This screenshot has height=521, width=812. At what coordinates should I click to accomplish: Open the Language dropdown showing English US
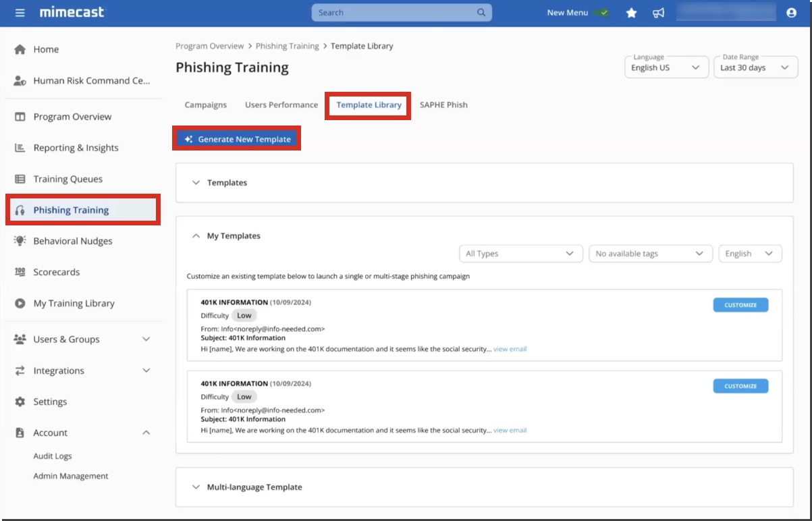tap(666, 67)
